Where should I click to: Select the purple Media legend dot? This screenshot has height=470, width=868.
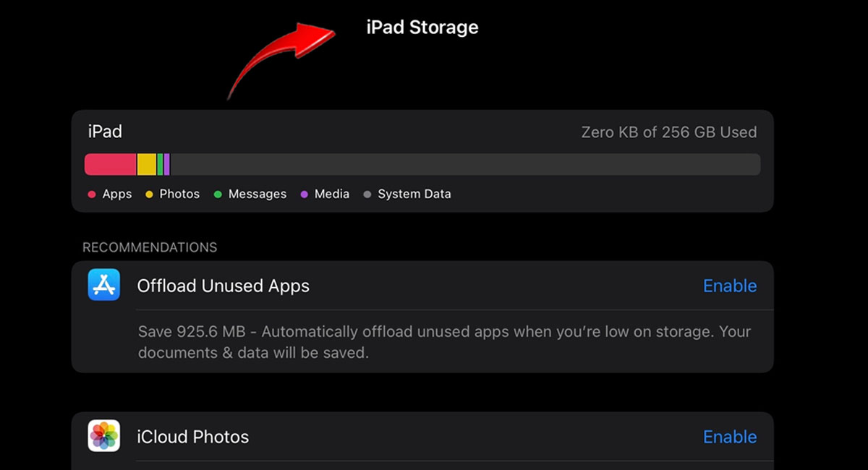click(305, 194)
